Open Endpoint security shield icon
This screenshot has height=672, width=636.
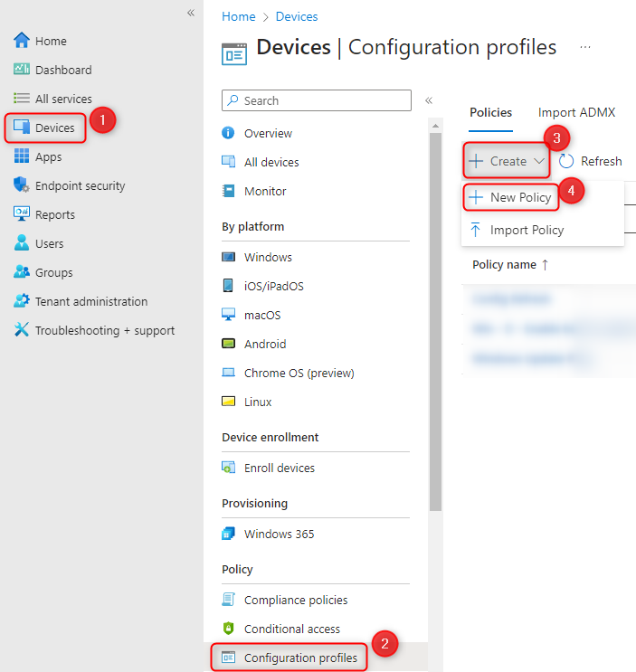22,185
